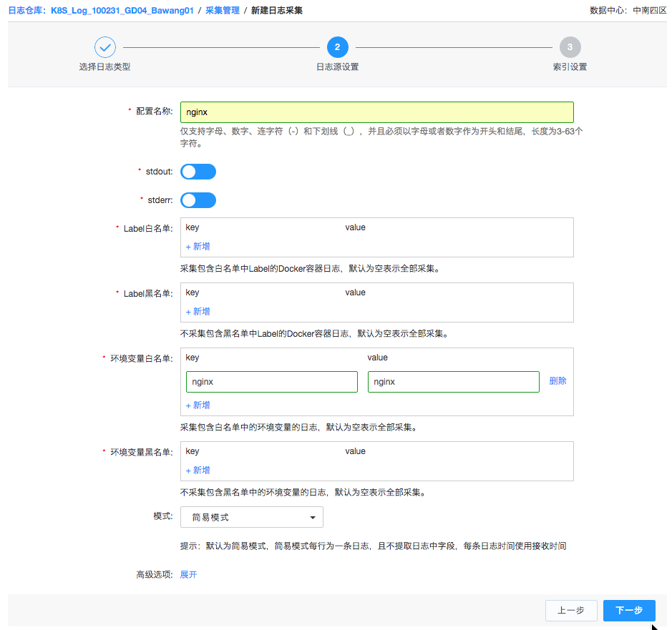The height and width of the screenshot is (630, 672).
Task: Click the completed step checkmark icon for 选择日志类型
Action: 105,47
